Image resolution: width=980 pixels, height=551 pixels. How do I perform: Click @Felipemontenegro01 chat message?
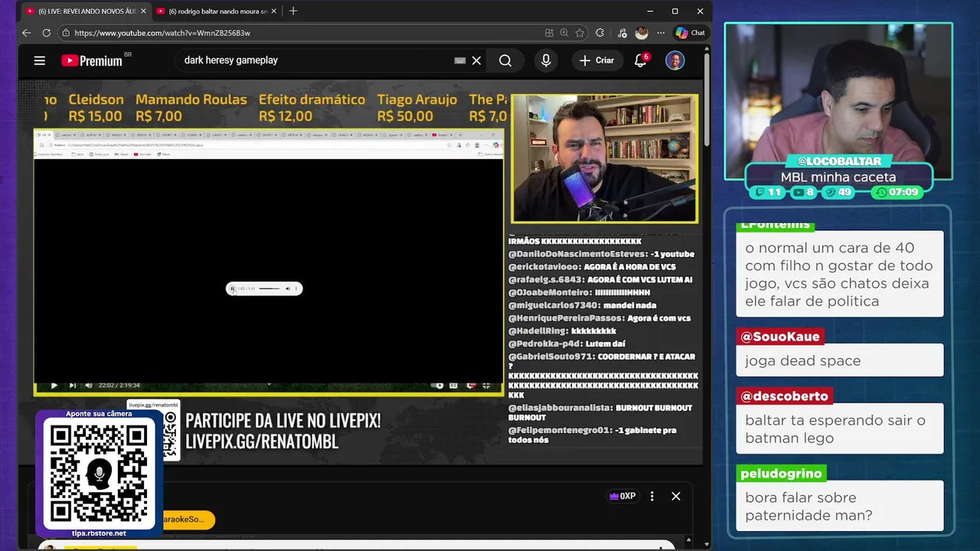point(593,435)
